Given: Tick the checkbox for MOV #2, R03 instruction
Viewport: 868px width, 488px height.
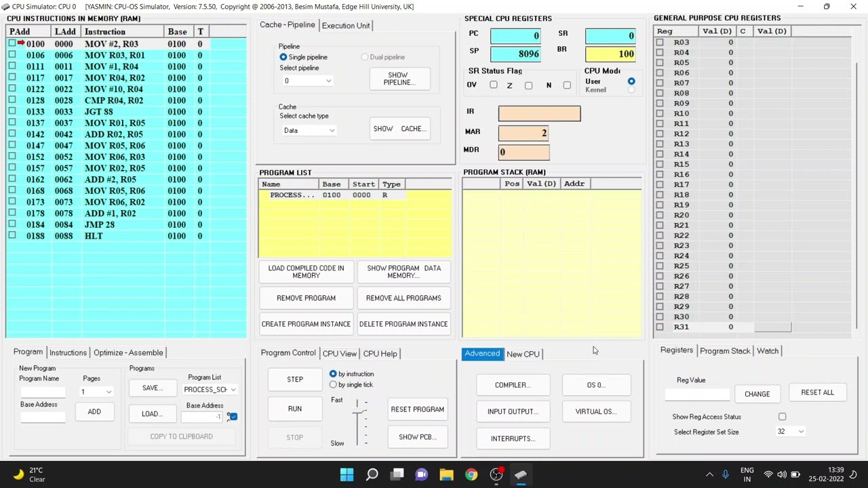Looking at the screenshot, I should pyautogui.click(x=12, y=43).
